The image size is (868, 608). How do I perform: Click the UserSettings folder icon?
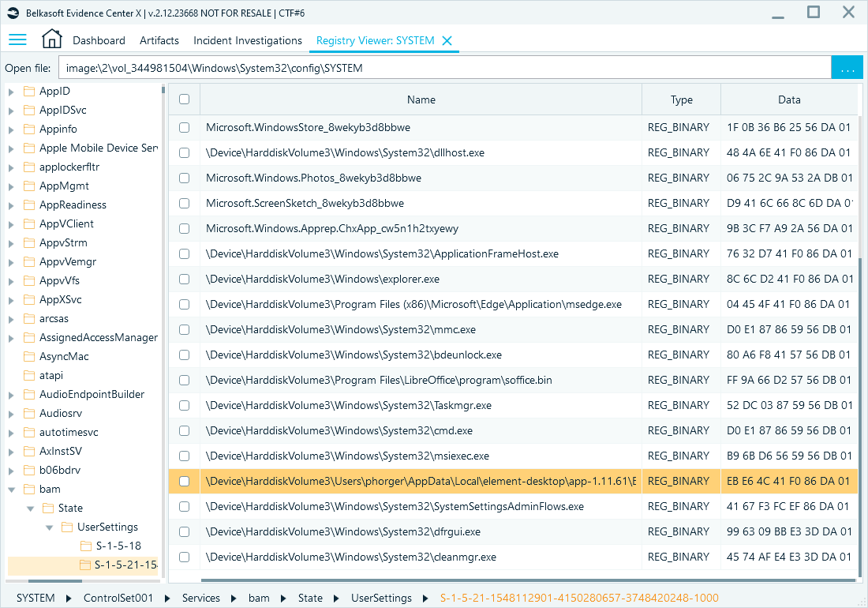(x=68, y=527)
